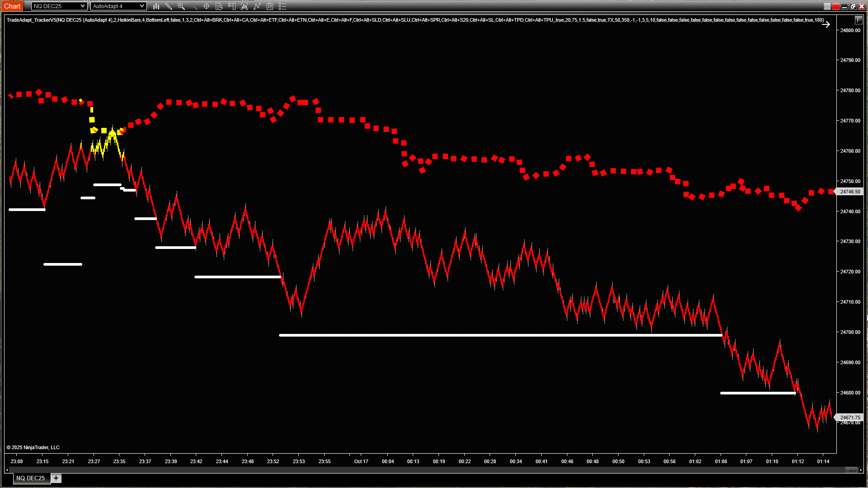The image size is (868, 488).
Task: Open the AutoAdapt 4 interval dropdown
Action: point(118,6)
